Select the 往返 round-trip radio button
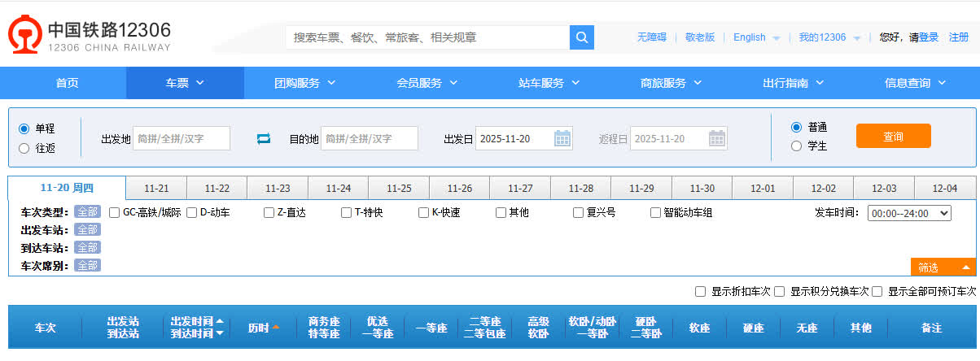980x361 pixels. tap(24, 148)
